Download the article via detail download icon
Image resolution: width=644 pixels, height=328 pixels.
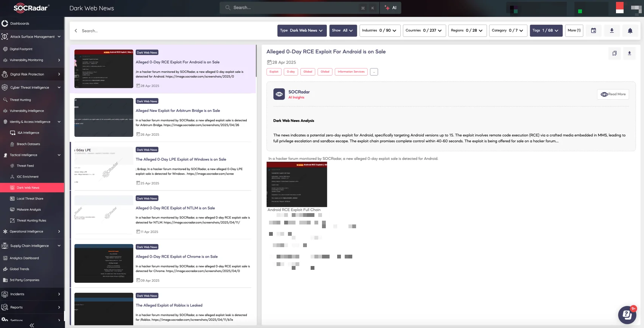click(x=630, y=53)
